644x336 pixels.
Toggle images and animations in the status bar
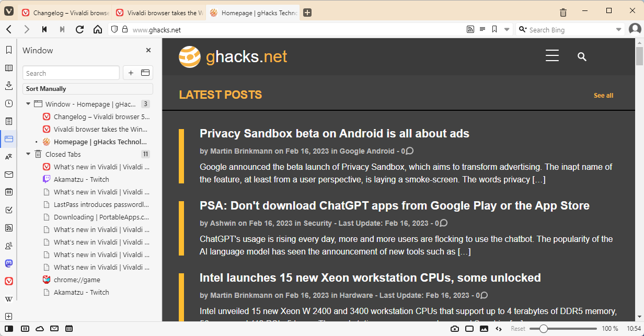(x=484, y=329)
